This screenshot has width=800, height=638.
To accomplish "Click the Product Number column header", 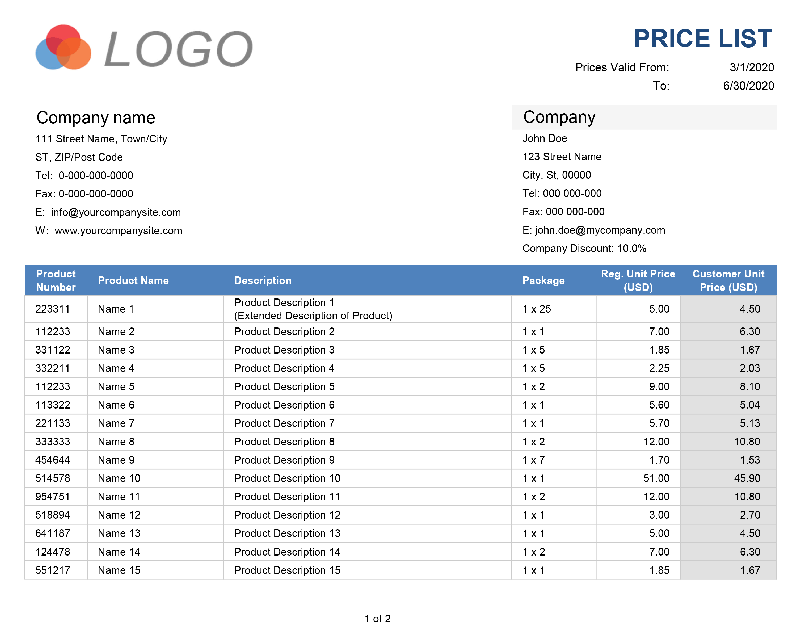I will tap(56, 280).
